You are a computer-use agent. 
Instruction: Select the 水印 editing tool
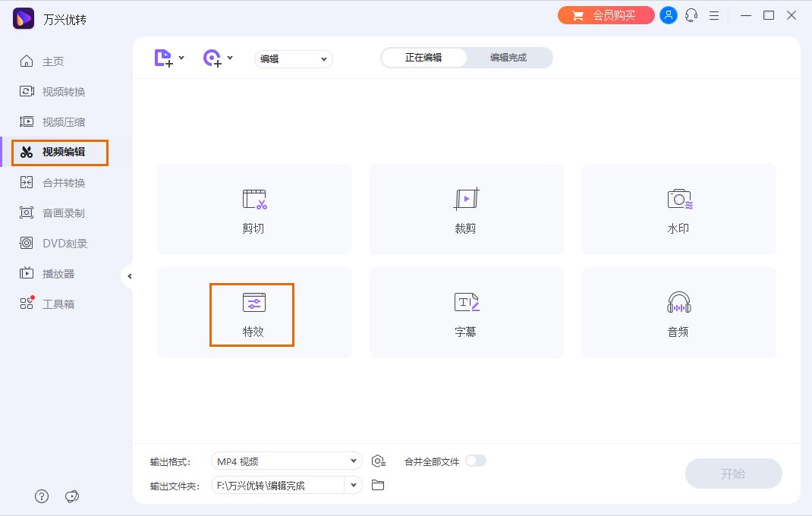coord(678,209)
